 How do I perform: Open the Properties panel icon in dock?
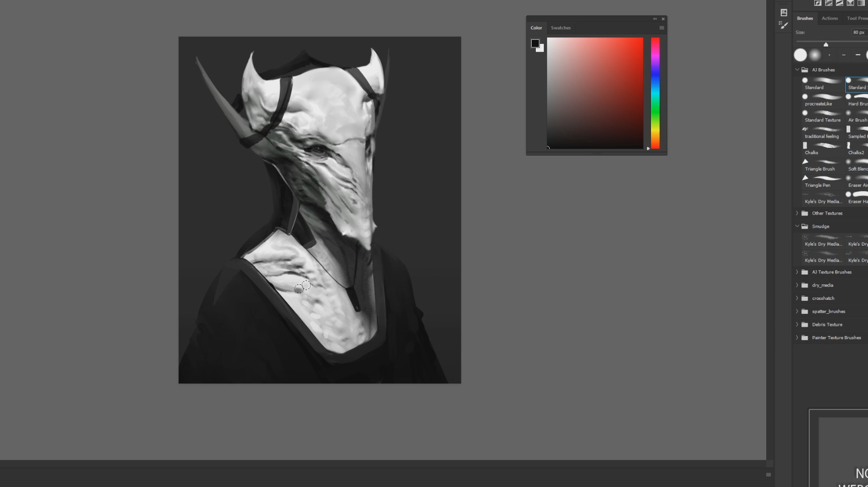(x=784, y=12)
